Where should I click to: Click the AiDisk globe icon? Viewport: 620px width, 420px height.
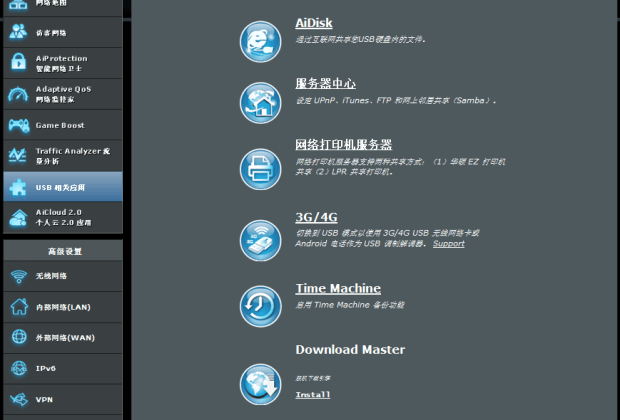pyautogui.click(x=260, y=42)
